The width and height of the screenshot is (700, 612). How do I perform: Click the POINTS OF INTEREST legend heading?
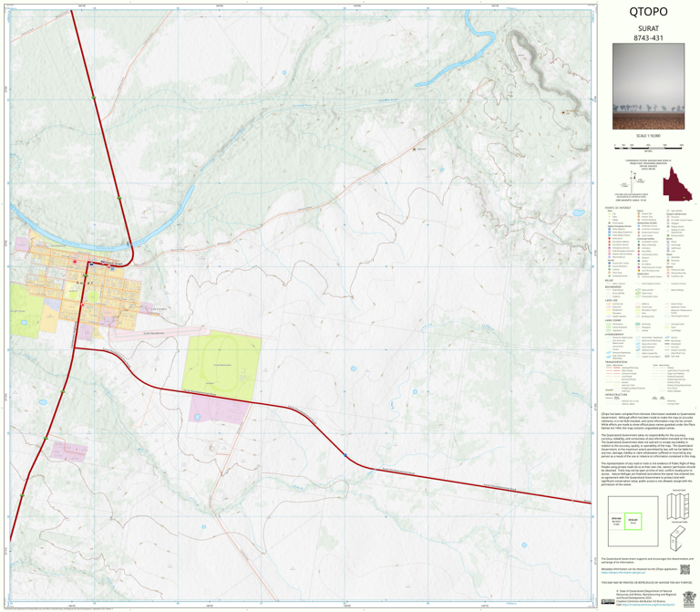pos(618,208)
